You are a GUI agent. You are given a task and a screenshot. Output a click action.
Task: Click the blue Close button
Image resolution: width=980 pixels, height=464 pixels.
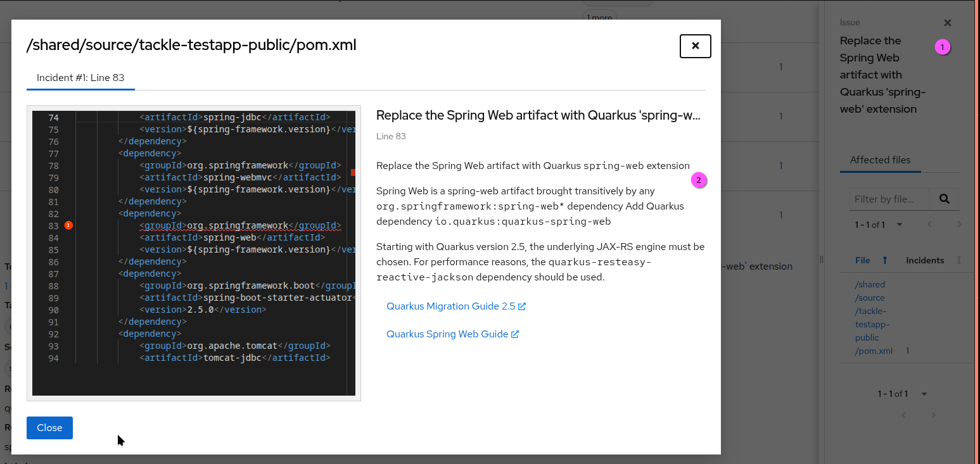coord(49,428)
